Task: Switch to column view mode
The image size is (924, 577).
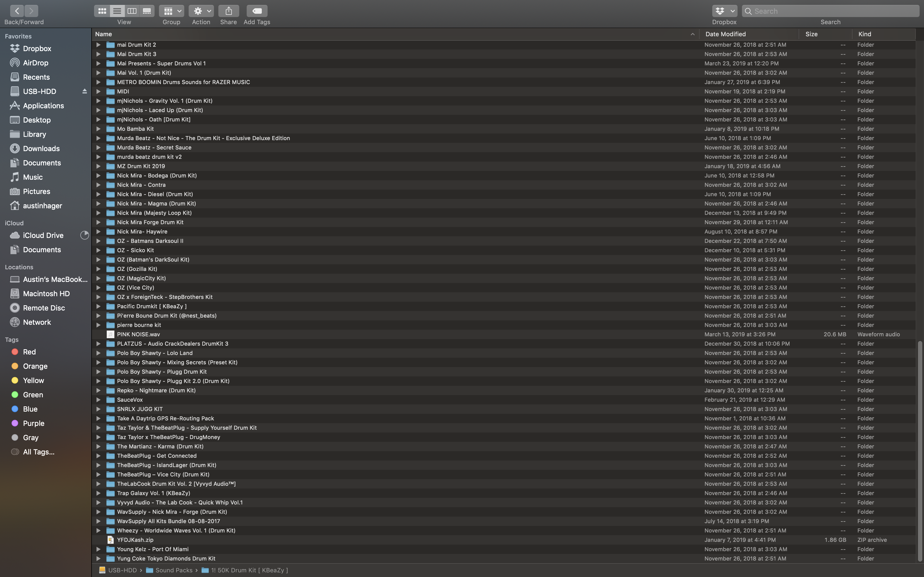Action: pyautogui.click(x=132, y=11)
